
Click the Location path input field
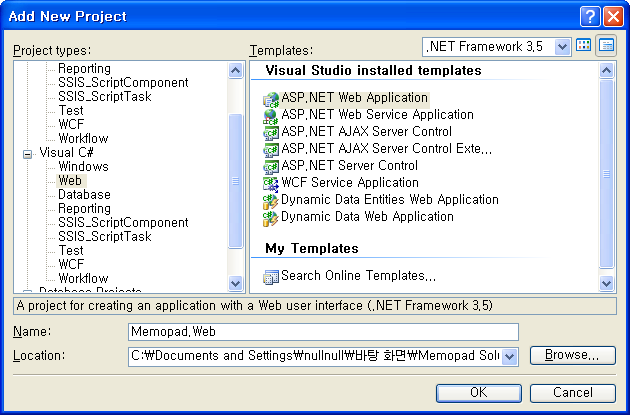315,356
